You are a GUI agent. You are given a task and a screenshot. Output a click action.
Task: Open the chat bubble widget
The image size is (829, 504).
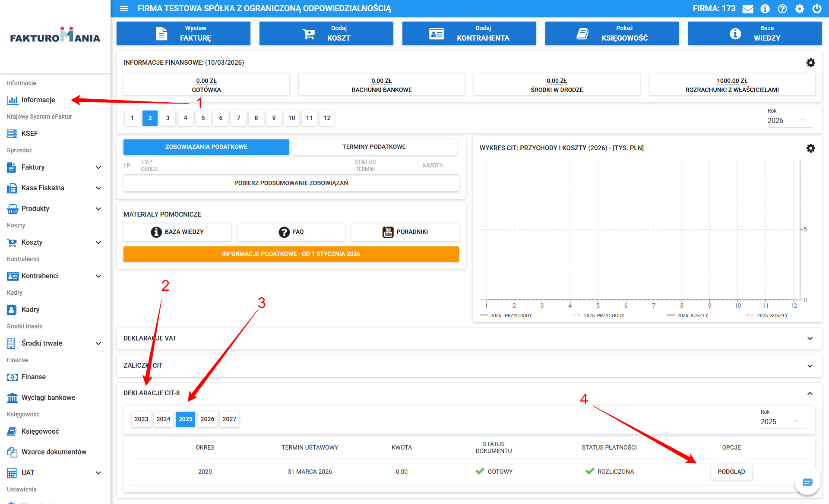tap(807, 482)
